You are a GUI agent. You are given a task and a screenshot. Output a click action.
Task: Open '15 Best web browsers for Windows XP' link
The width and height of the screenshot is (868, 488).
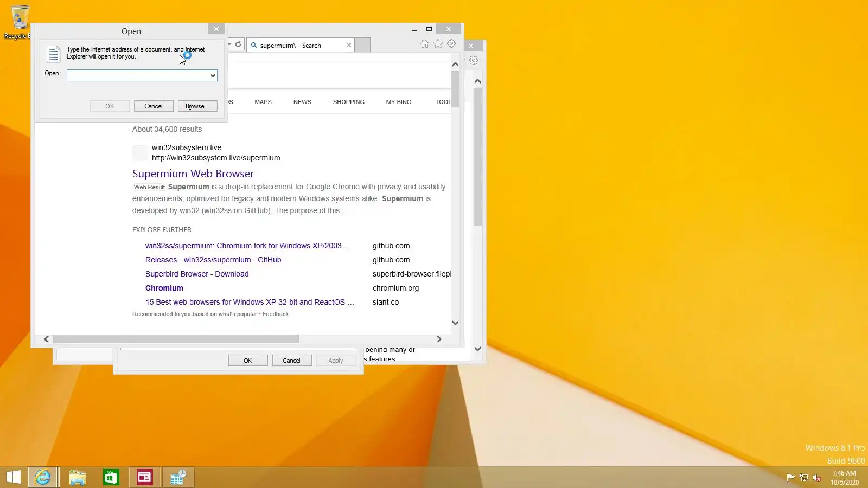250,302
